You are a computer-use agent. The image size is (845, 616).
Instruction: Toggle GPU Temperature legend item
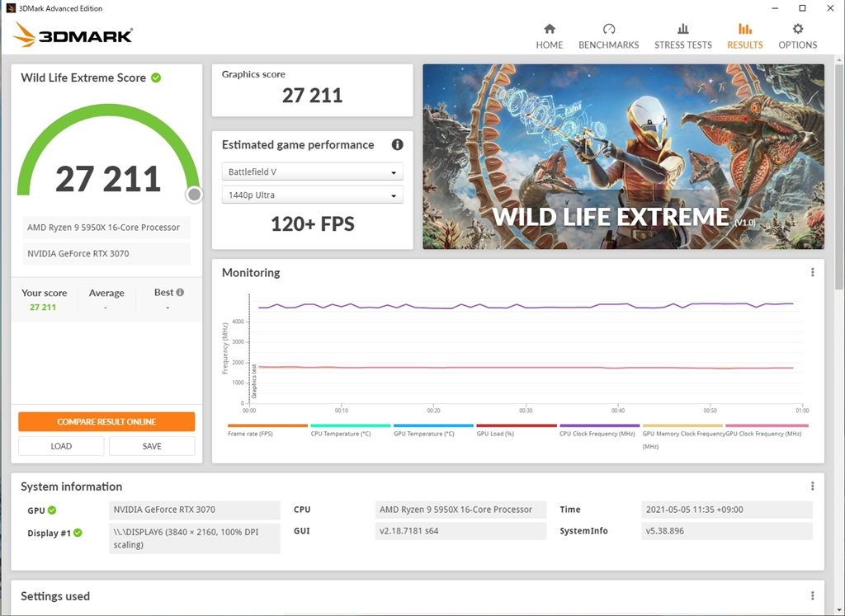click(433, 430)
